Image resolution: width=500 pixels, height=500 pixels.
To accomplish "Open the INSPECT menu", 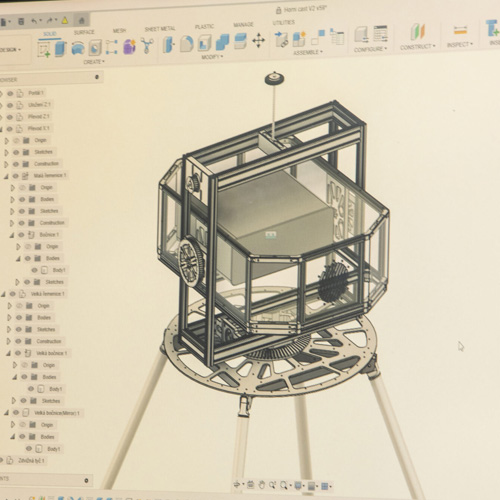I will (460, 44).
